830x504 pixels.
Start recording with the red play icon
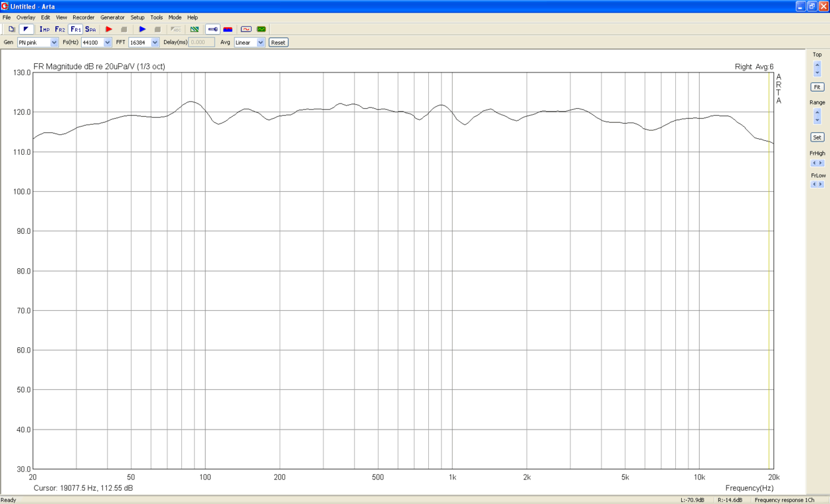coord(109,29)
